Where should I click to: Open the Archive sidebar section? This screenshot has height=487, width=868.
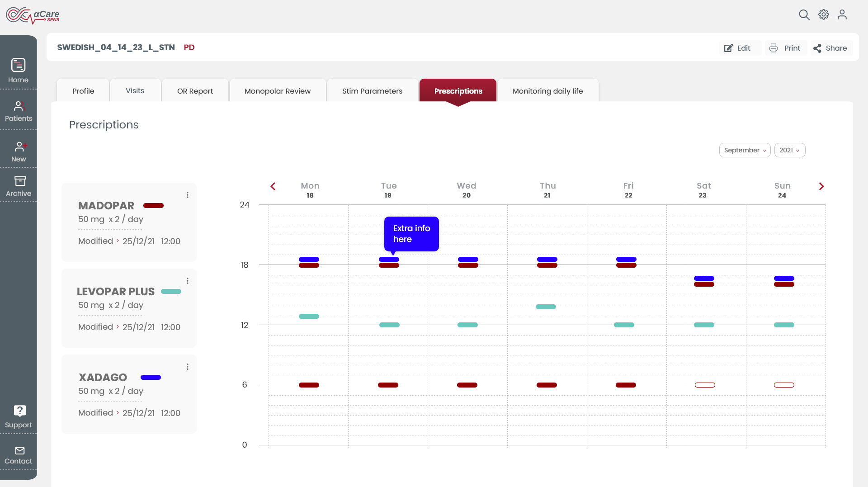(20, 181)
